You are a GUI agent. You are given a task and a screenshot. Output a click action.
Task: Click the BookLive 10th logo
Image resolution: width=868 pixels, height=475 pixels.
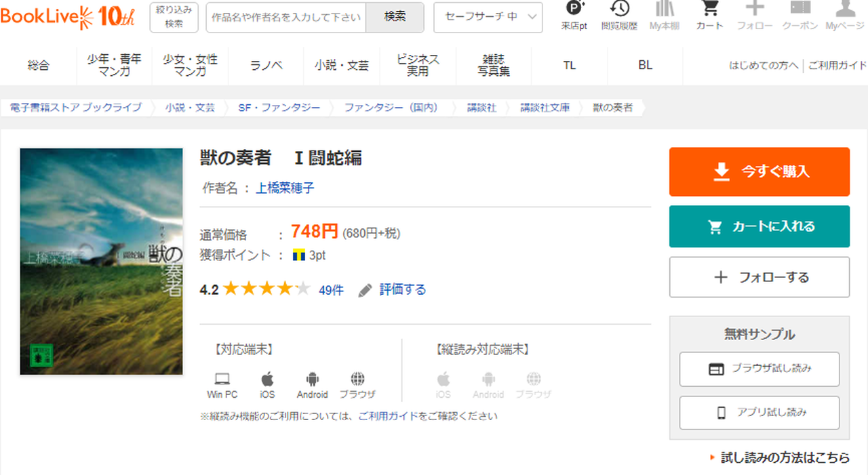68,17
